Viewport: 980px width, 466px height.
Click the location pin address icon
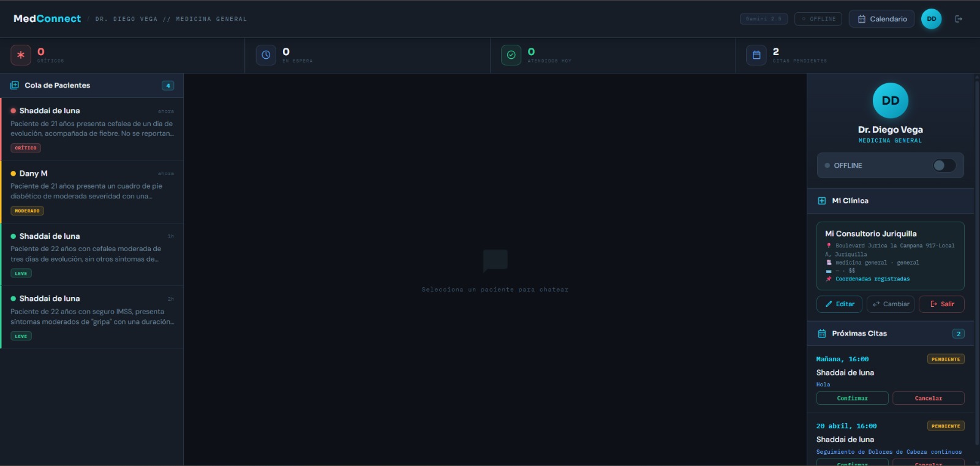click(829, 246)
